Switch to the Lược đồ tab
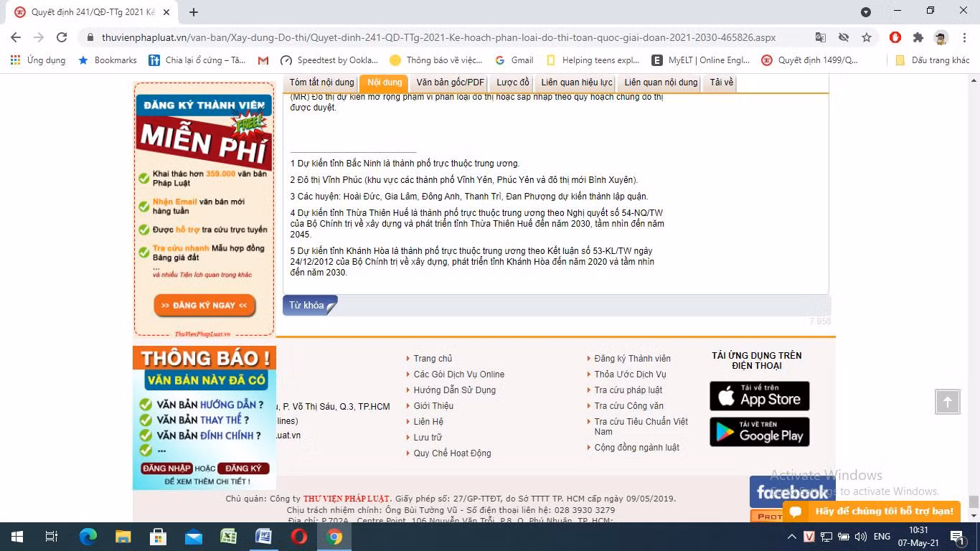980x551 pixels. pos(513,83)
